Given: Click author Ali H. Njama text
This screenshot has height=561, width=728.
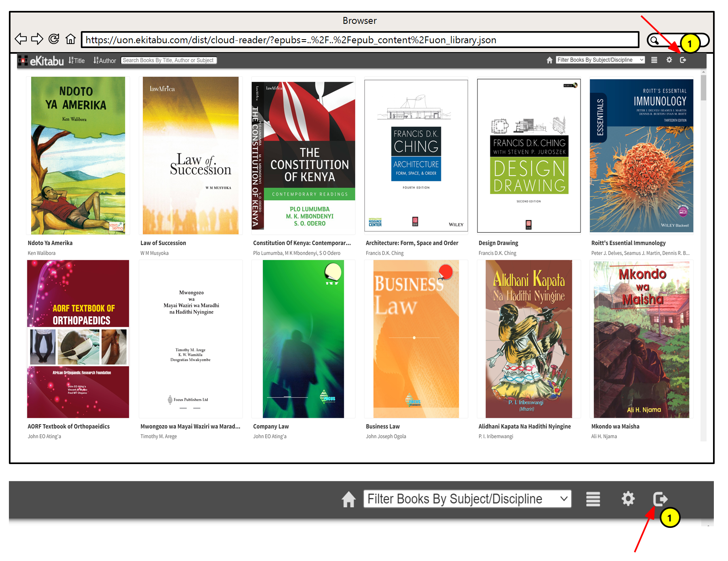Looking at the screenshot, I should point(604,436).
